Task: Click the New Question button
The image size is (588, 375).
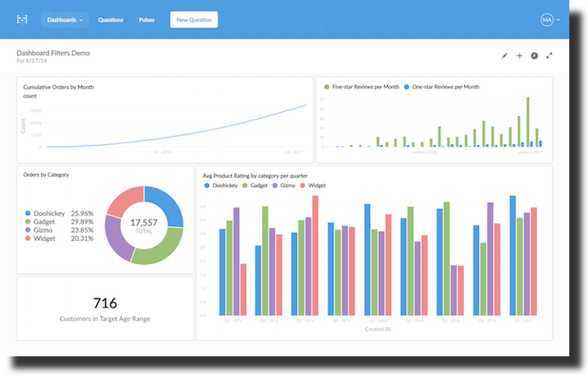Action: [x=194, y=20]
